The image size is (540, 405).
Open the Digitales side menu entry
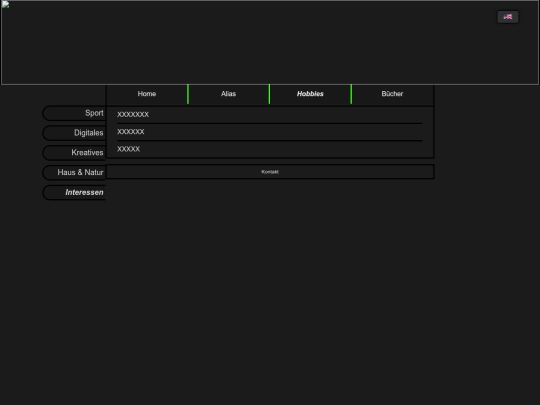click(74, 133)
